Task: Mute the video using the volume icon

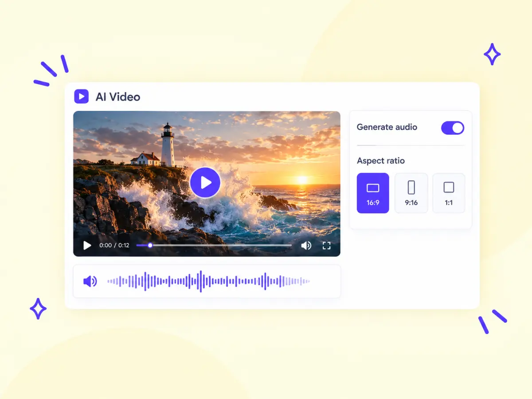Action: [x=306, y=245]
